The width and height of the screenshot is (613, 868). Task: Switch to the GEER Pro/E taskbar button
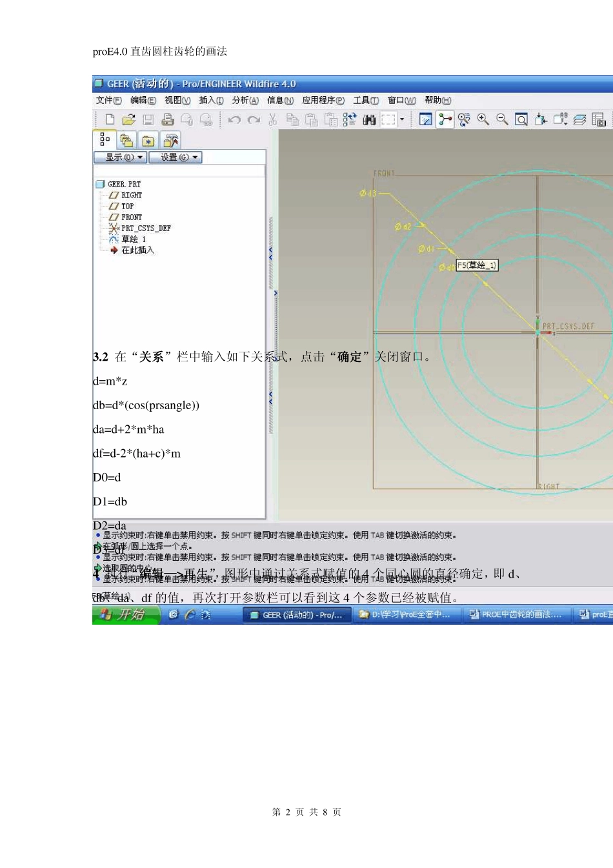tap(297, 615)
